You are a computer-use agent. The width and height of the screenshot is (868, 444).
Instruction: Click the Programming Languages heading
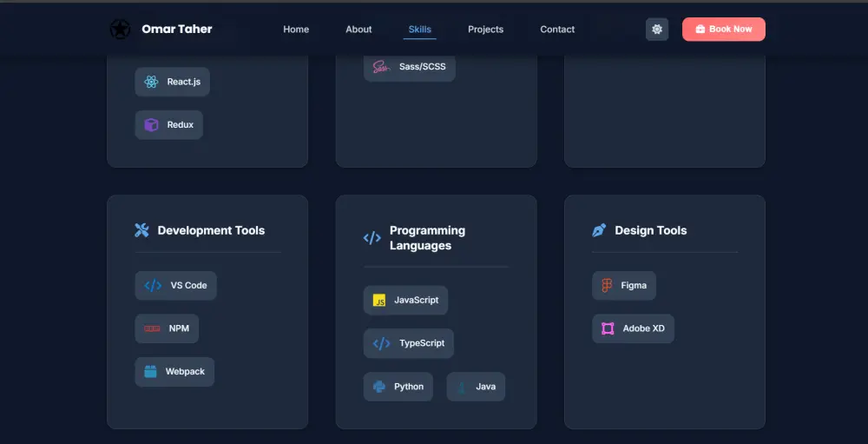click(x=427, y=238)
